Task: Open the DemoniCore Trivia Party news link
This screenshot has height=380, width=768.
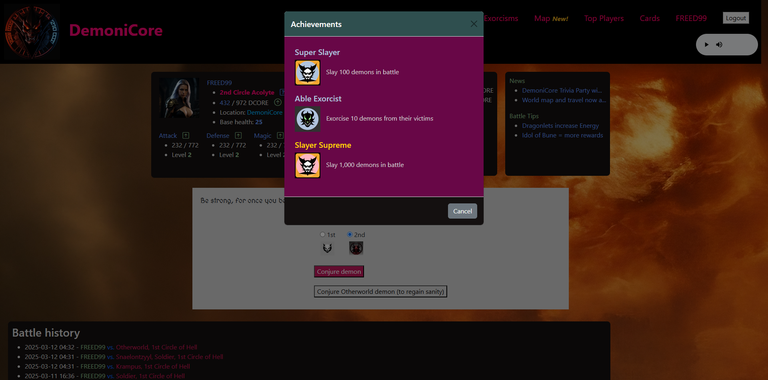Action: tap(562, 90)
